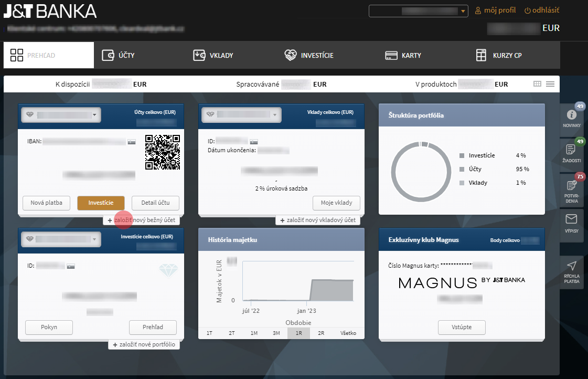The image size is (588, 379).
Task: Open the Žiadosti requests sidebar icon
Action: (x=572, y=150)
